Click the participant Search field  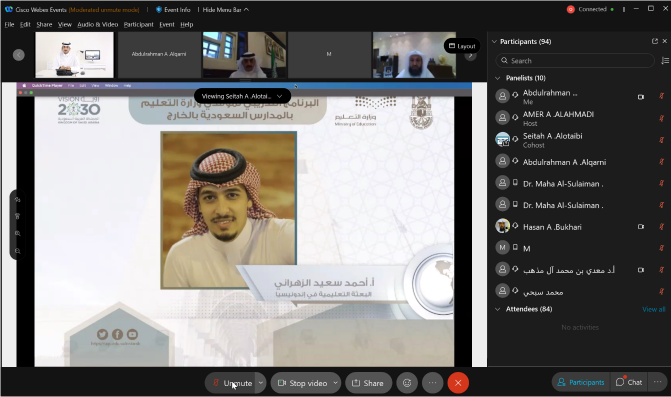click(x=575, y=61)
